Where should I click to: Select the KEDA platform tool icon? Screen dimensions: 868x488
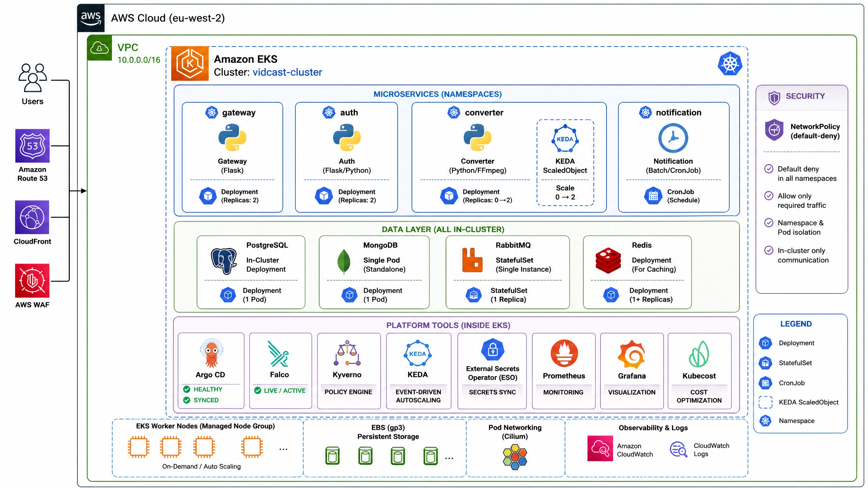[418, 353]
